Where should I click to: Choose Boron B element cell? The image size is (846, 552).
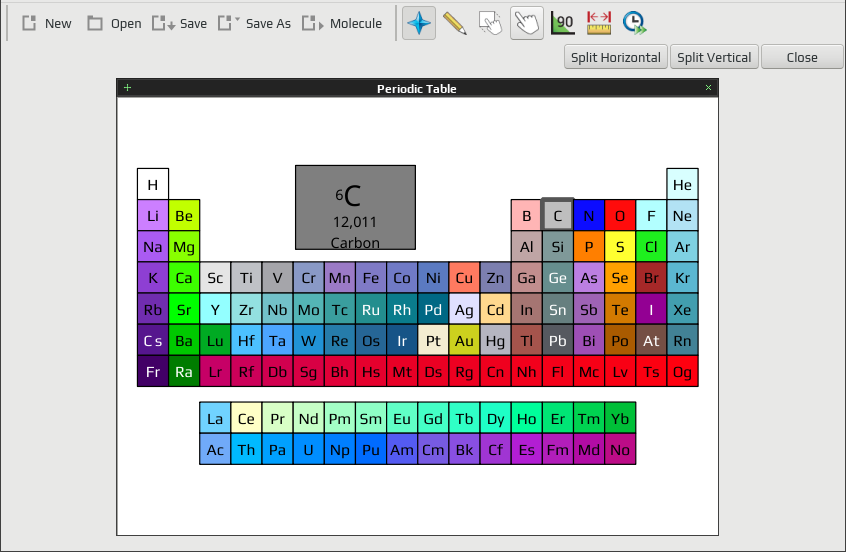[x=527, y=216]
